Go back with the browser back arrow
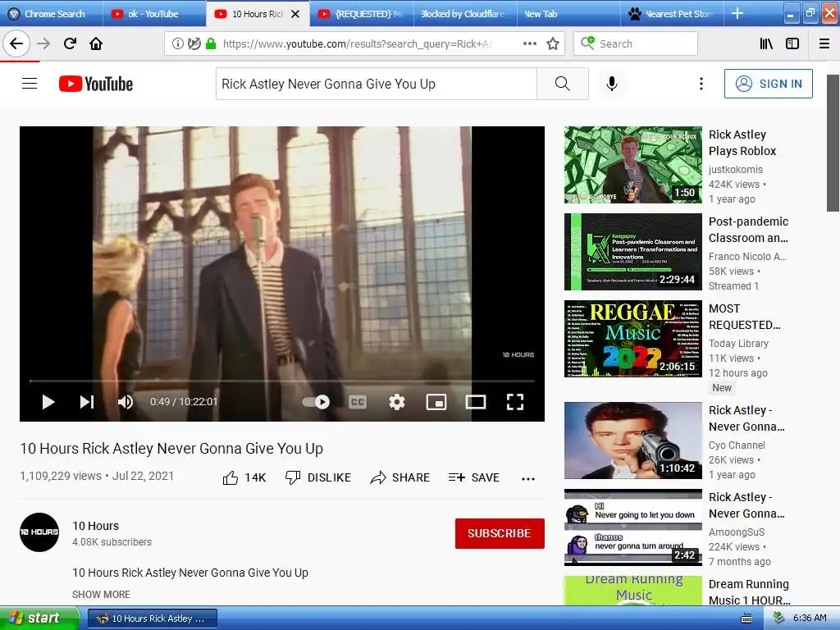This screenshot has width=840, height=630. click(x=16, y=43)
